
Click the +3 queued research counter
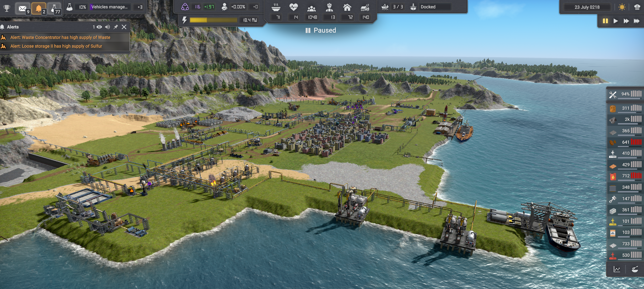click(x=140, y=7)
